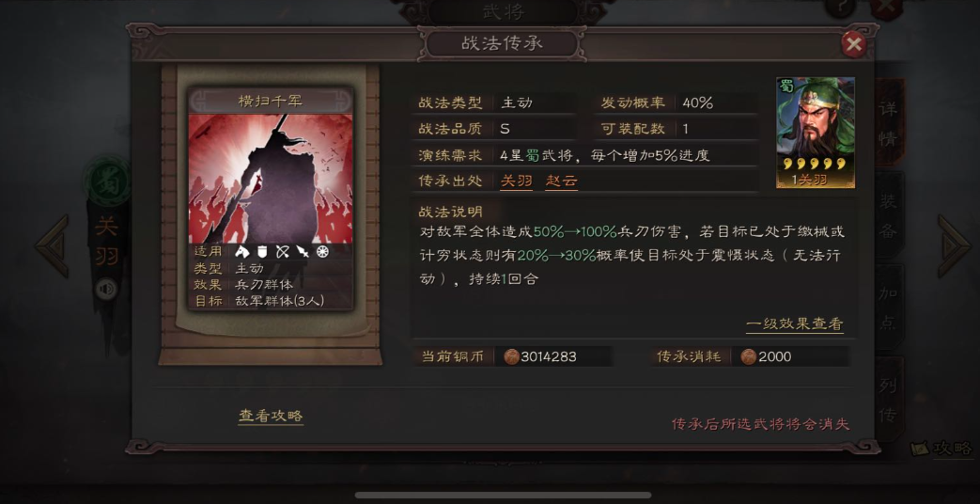
Task: Click the siege wheel troop type icon
Action: pos(322,252)
